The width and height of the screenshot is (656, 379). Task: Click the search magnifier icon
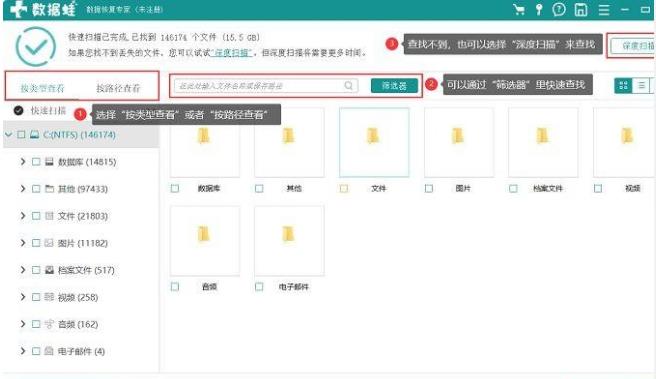click(348, 85)
